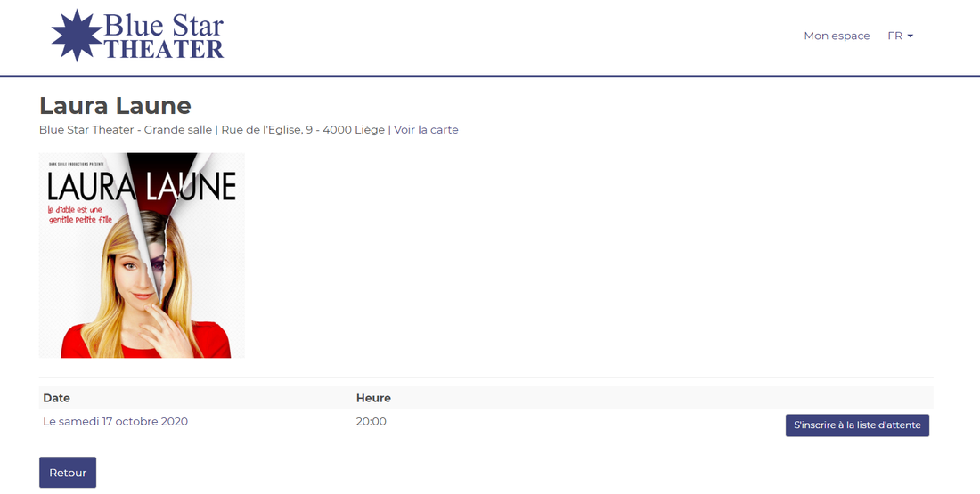
Task: Click the Heure column header
Action: 373,398
